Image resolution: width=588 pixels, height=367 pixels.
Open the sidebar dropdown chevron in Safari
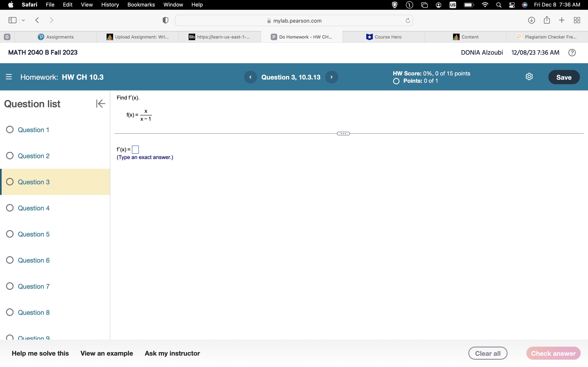click(23, 20)
